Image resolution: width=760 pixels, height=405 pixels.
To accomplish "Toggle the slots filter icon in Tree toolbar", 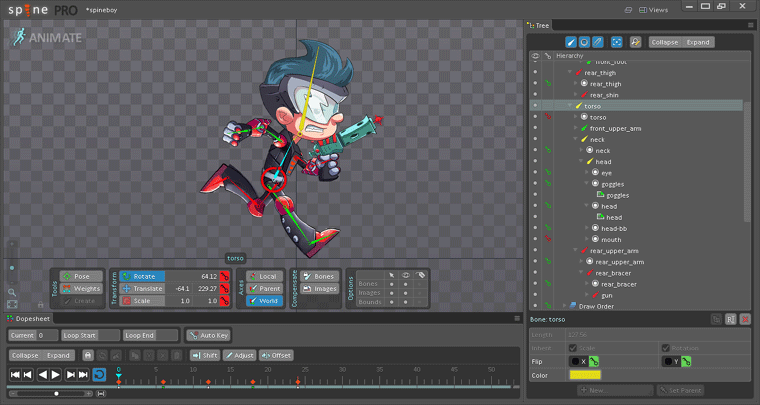I will [584, 42].
